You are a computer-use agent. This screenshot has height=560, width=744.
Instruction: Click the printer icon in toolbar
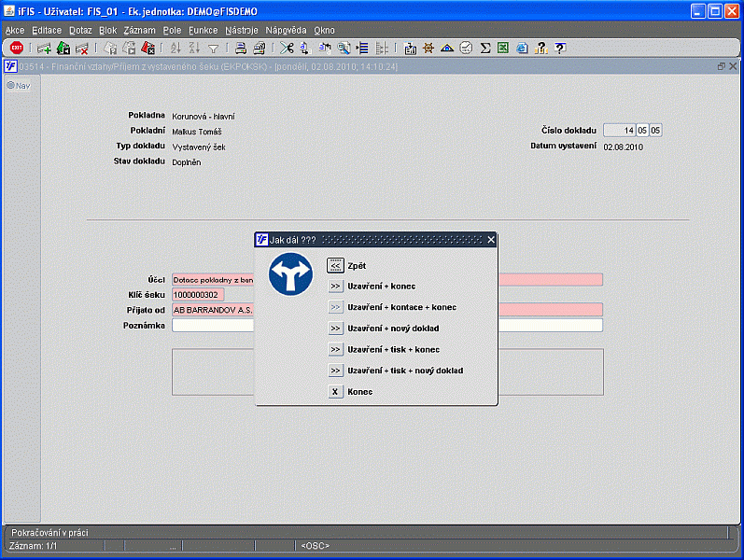(x=241, y=48)
